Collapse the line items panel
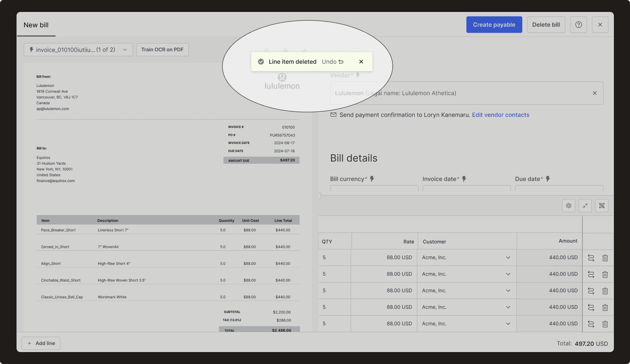Screen dimensions: 630x364 click(x=585, y=206)
